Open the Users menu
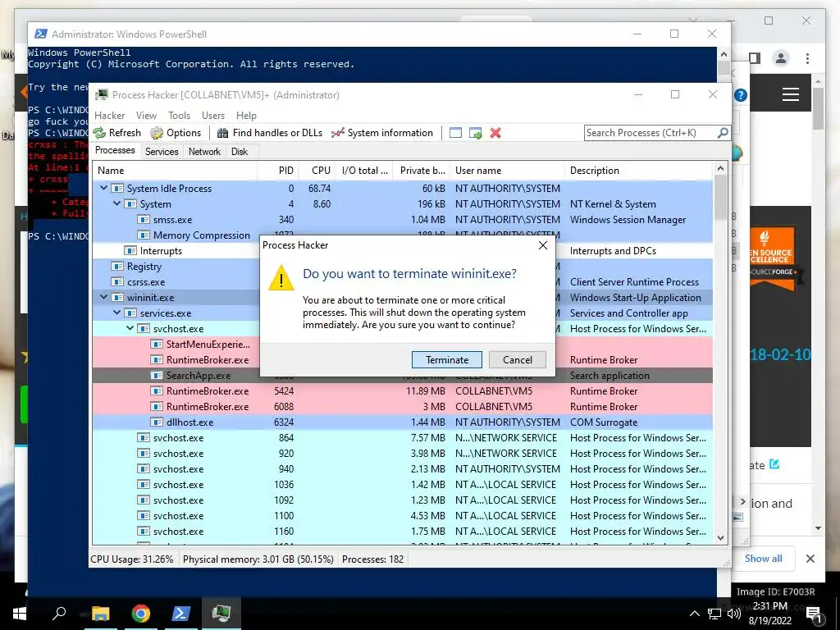 click(x=213, y=115)
